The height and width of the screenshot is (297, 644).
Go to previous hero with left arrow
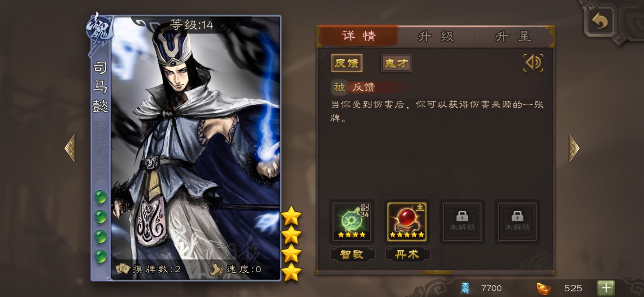click(70, 148)
